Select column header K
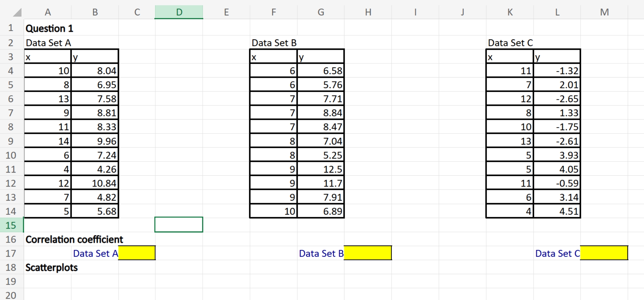 (510, 12)
